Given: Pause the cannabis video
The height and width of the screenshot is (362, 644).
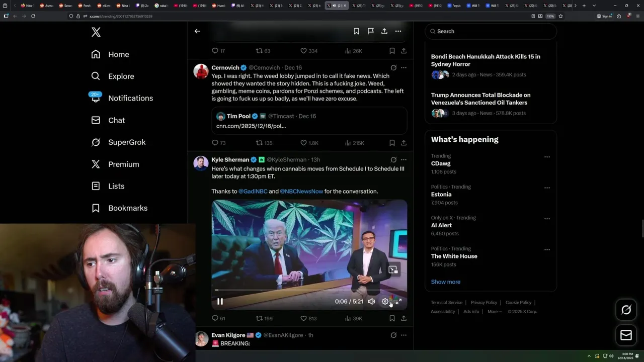Looking at the screenshot, I should 220,302.
